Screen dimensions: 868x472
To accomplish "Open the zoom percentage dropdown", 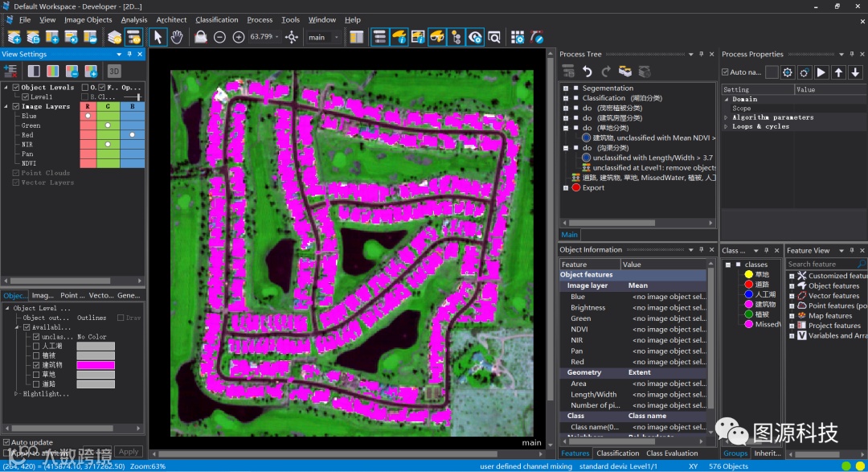I will 277,37.
